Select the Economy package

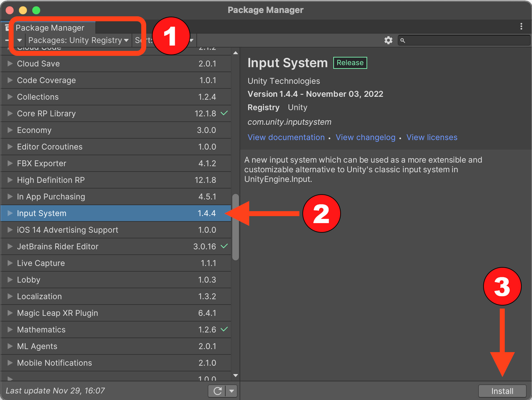tap(116, 130)
